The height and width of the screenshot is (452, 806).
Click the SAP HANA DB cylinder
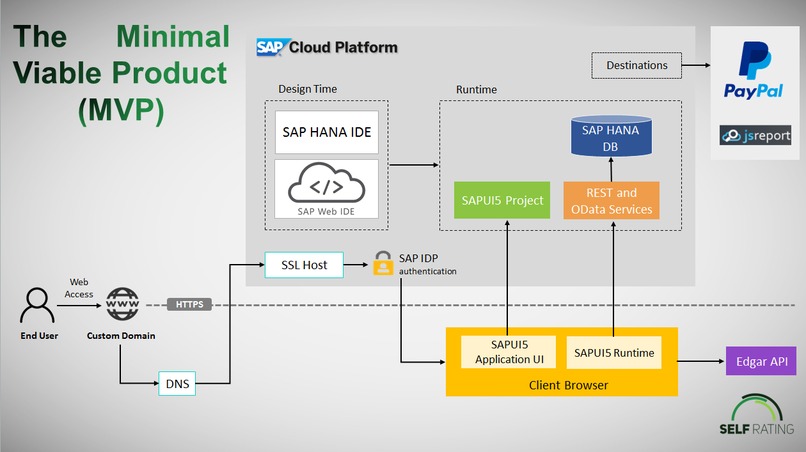(611, 136)
